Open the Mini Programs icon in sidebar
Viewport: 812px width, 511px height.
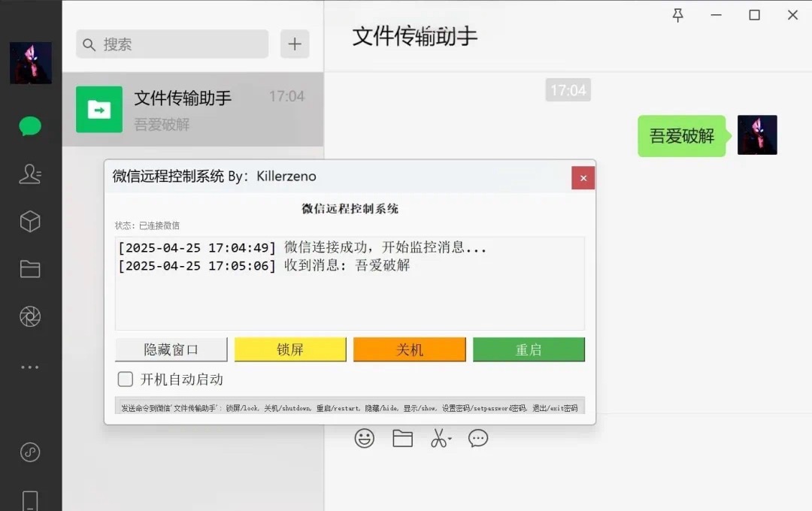pos(30,452)
